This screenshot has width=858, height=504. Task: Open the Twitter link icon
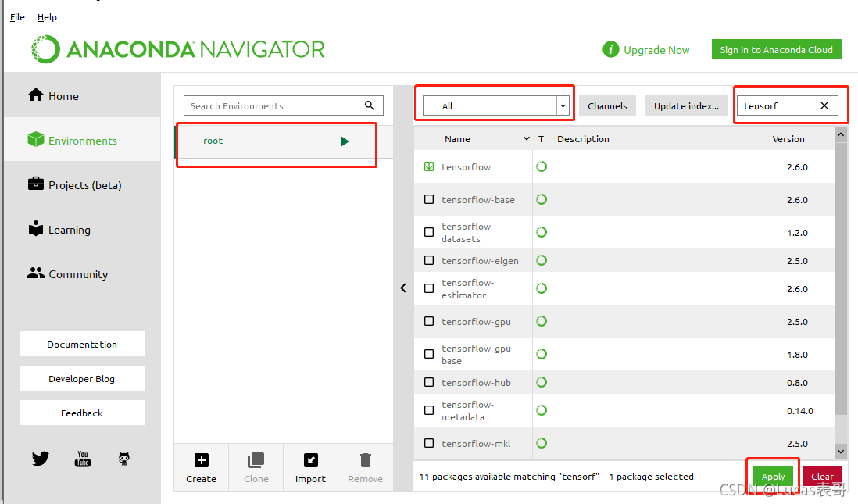[x=40, y=458]
